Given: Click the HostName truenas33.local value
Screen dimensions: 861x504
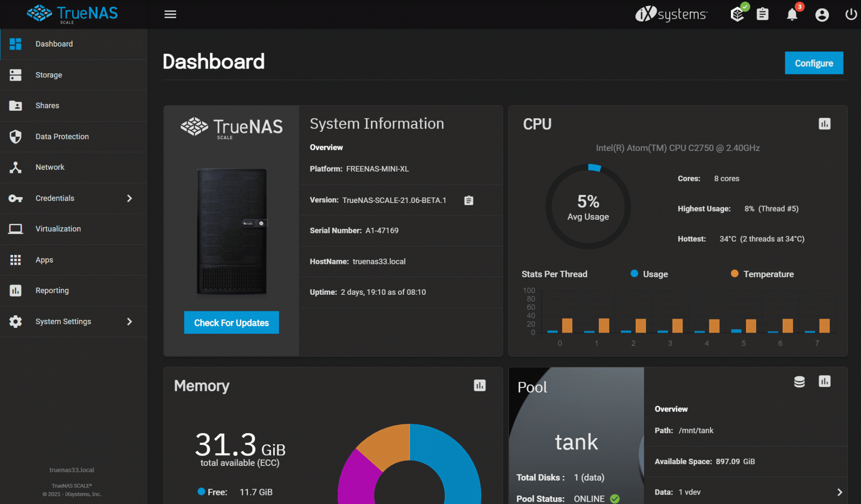Looking at the screenshot, I should click(379, 261).
